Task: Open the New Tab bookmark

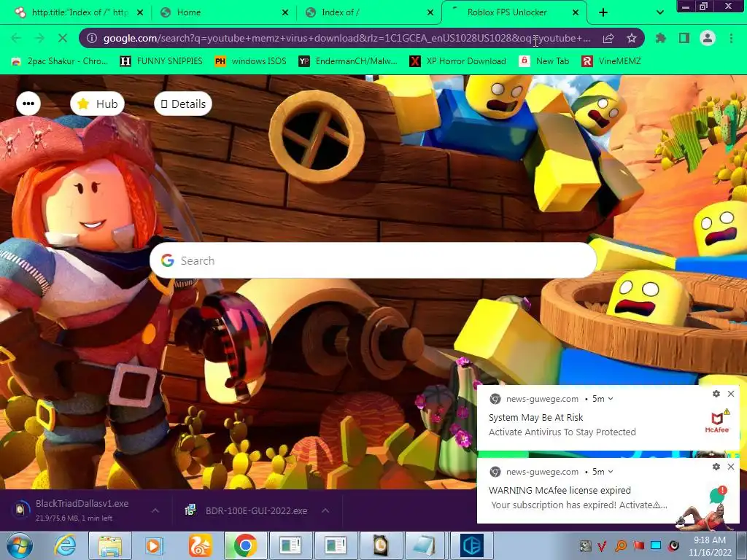Action: 543,61
